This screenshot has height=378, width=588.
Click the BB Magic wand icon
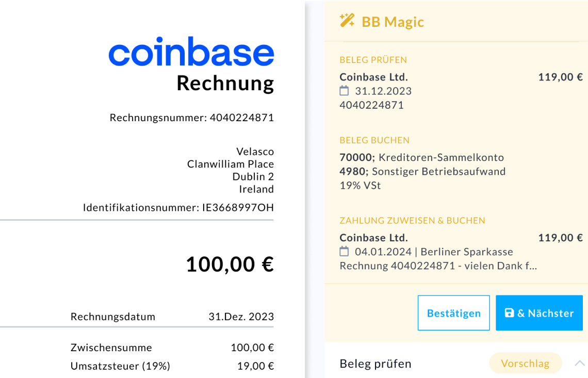pyautogui.click(x=347, y=21)
